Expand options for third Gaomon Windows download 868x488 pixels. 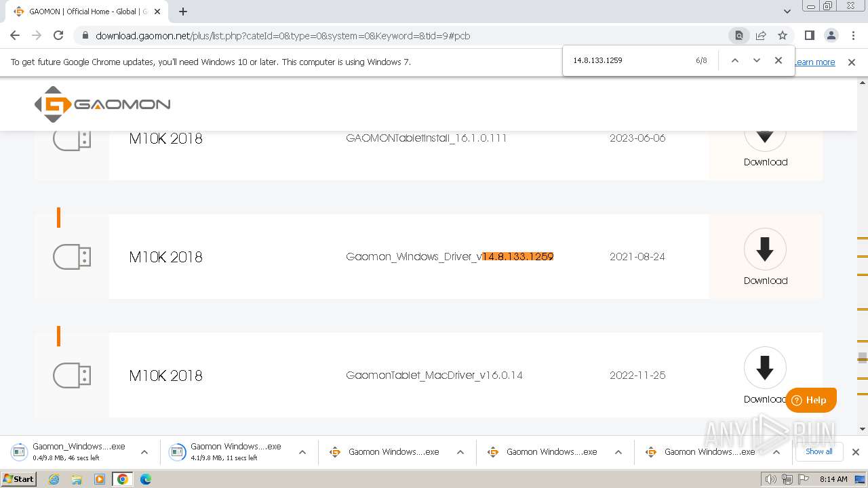click(460, 452)
